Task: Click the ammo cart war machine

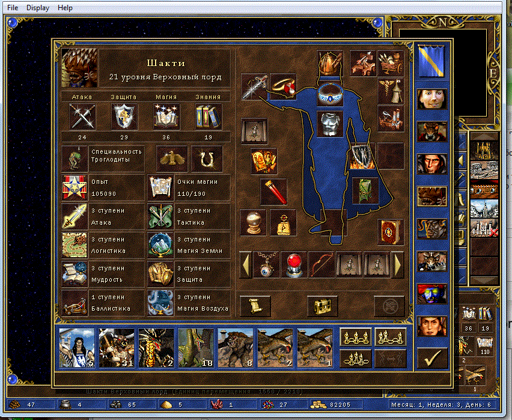Action: click(x=391, y=63)
